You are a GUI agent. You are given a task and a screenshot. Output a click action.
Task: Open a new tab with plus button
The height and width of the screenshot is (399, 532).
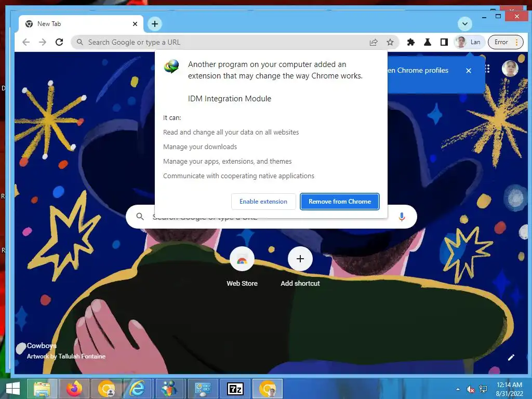155,24
